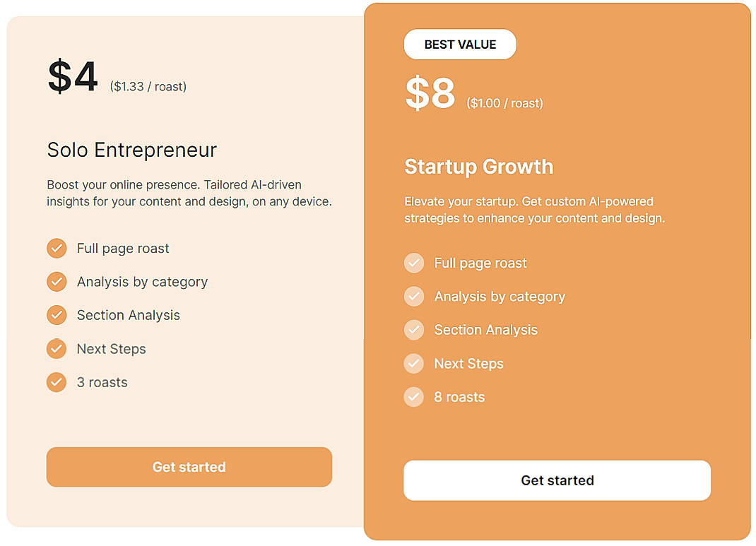Click Get started on the Startup Growth plan

557,480
